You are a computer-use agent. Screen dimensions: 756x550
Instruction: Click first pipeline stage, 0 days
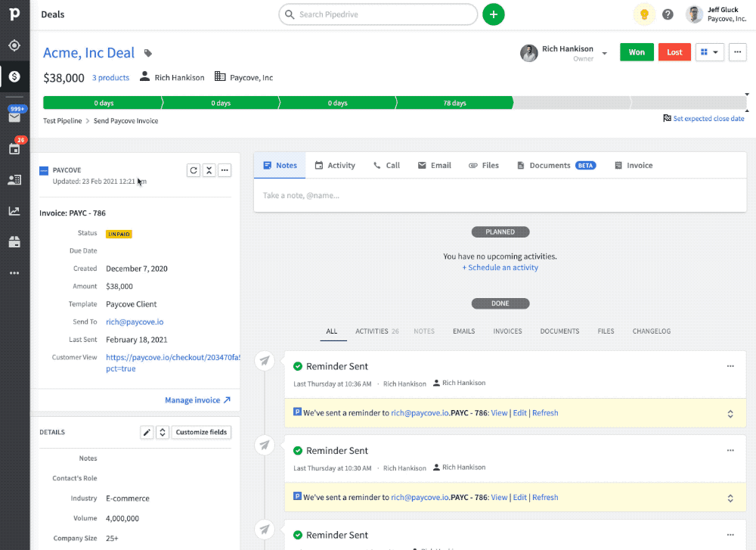pos(103,103)
